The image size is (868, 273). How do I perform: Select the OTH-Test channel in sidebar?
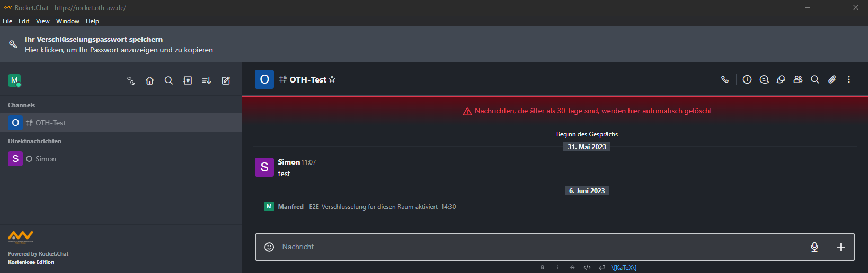(121, 123)
